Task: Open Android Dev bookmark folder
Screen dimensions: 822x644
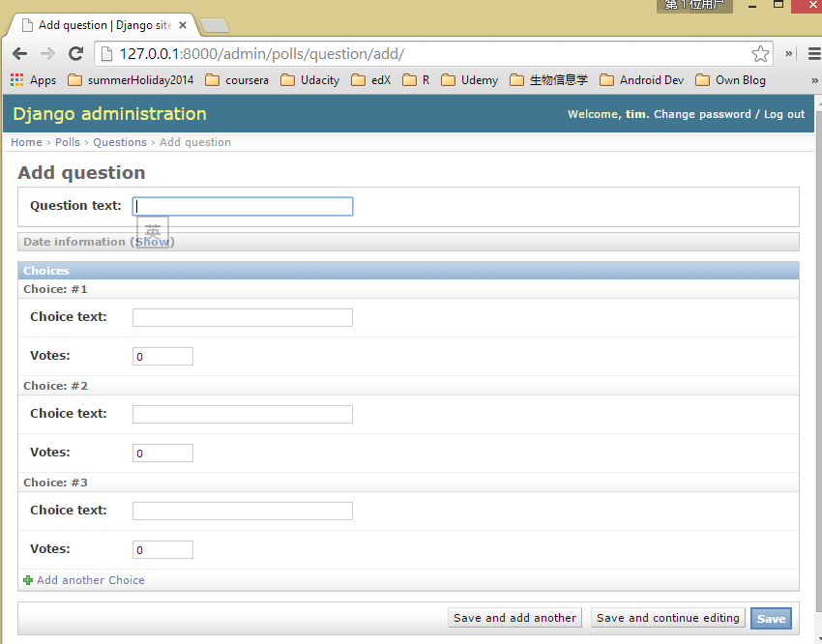Action: click(642, 80)
